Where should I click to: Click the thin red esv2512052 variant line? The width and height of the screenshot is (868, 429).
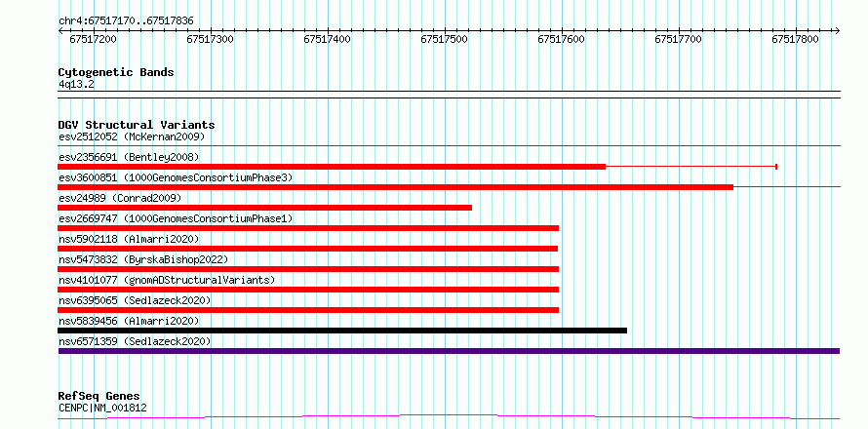pos(449,145)
